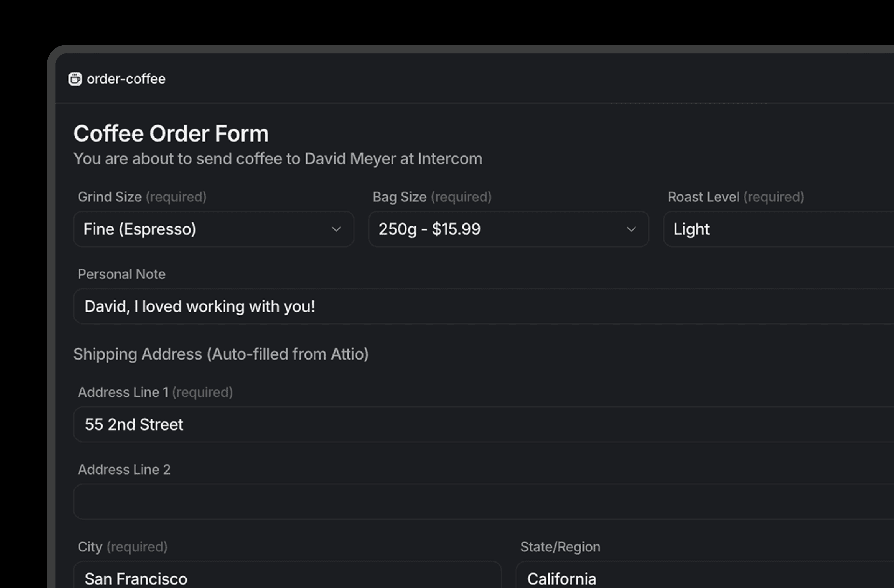Click the order-coffee title text
This screenshot has height=588, width=894.
click(x=126, y=79)
